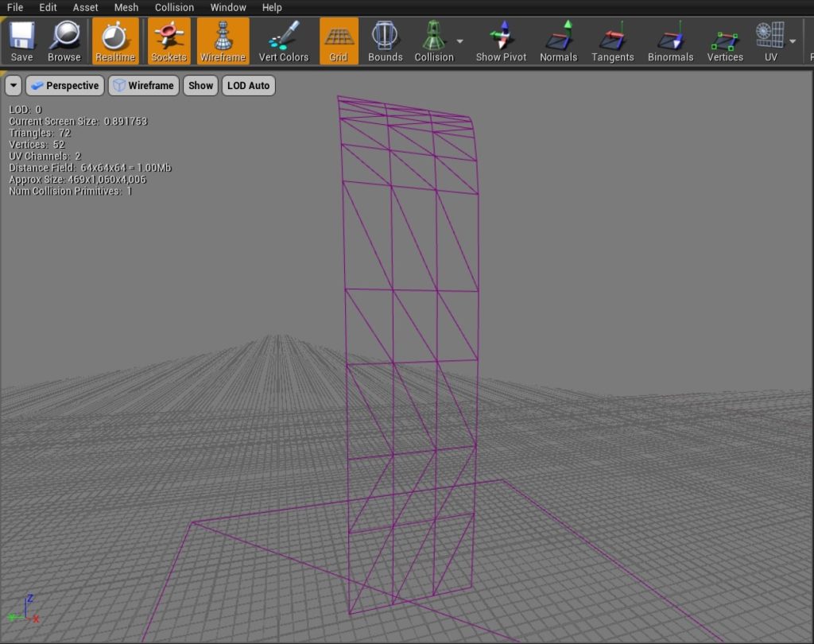Open the UV channel dropdown arrow
Image resolution: width=814 pixels, height=644 pixels.
tap(793, 41)
